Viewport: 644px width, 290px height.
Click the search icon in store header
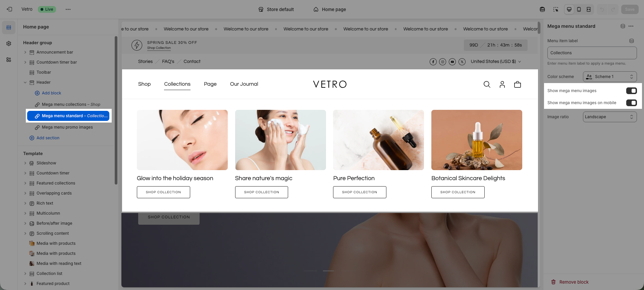pos(487,84)
